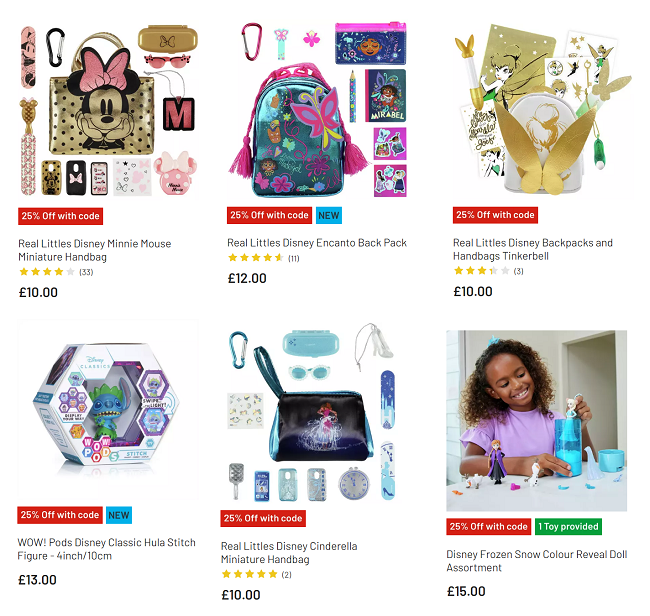Open the Minnie Mouse handbag product image
The height and width of the screenshot is (616, 650).
108,110
